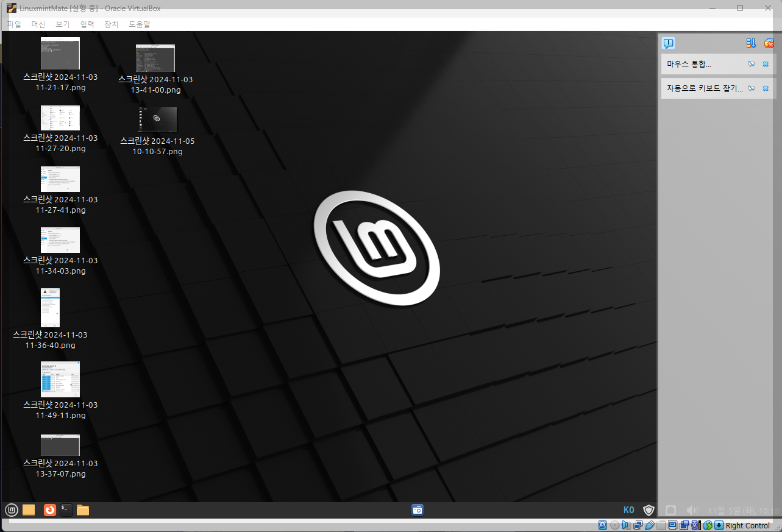The height and width of the screenshot is (532, 782).
Task: Open the file manager folder icon in panel
Action: 83,510
